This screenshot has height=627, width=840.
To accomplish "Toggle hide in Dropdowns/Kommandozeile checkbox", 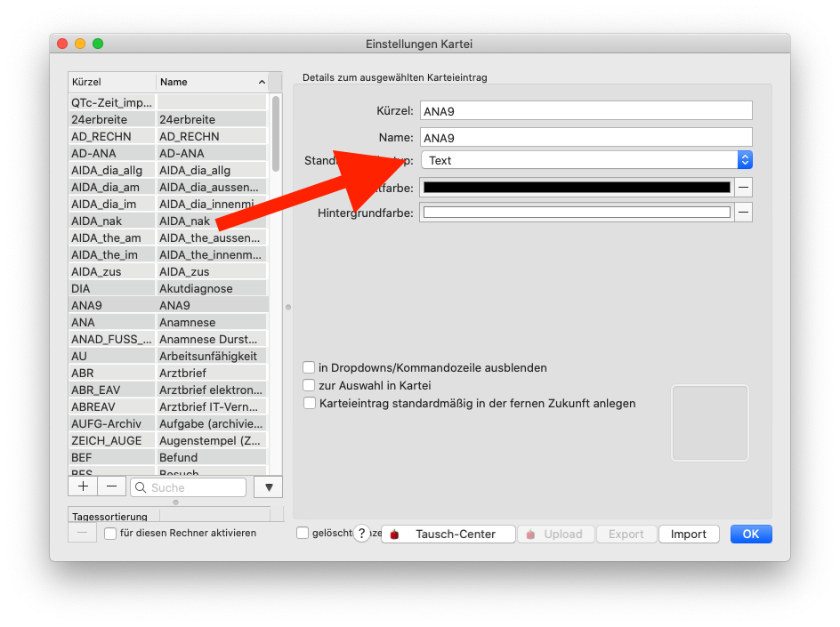I will (x=309, y=368).
